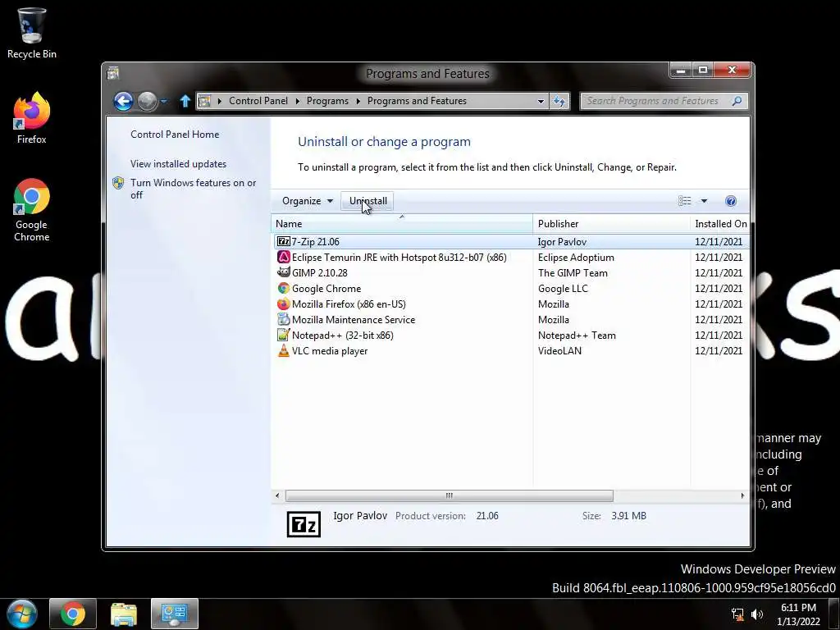Go up one level with the arrow
840x630 pixels.
coord(185,101)
